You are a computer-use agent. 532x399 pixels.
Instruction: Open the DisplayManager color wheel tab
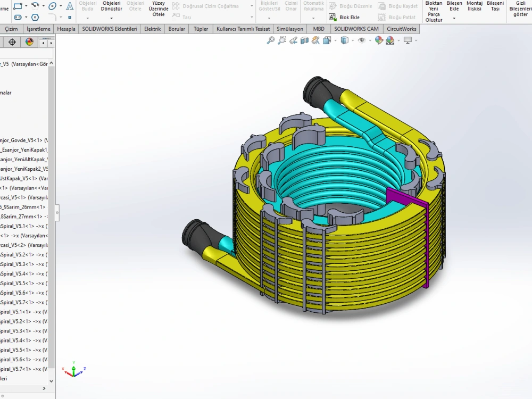pyautogui.click(x=29, y=41)
